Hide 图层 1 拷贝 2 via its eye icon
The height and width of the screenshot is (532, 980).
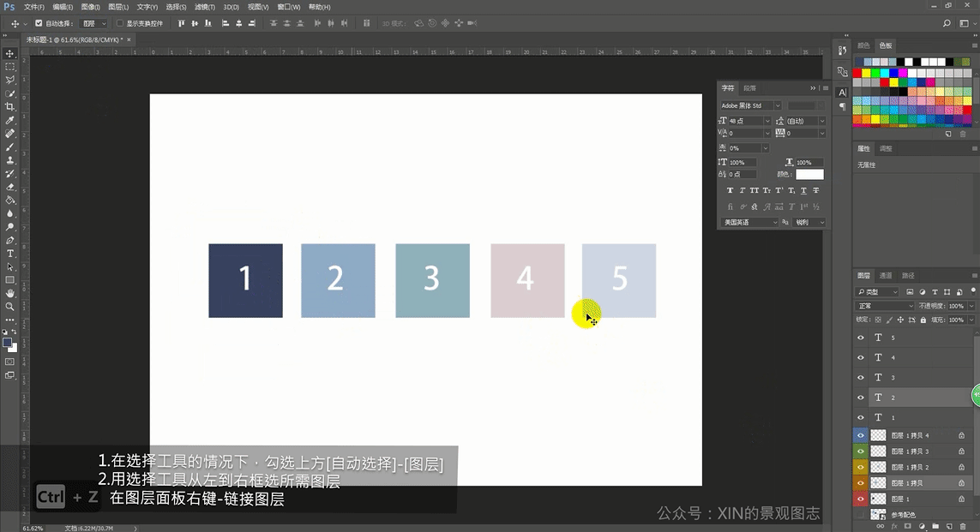coord(861,467)
